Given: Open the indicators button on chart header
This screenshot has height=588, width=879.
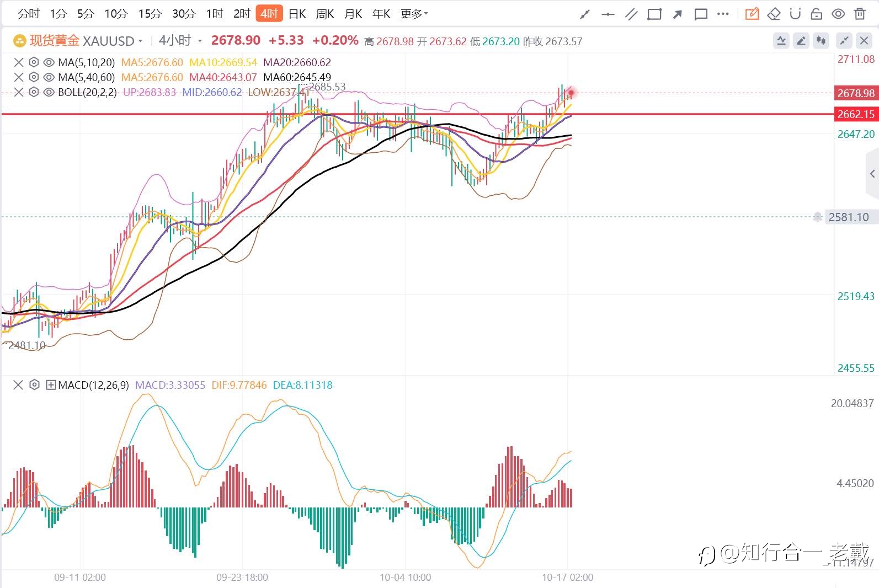Looking at the screenshot, I should point(781,40).
